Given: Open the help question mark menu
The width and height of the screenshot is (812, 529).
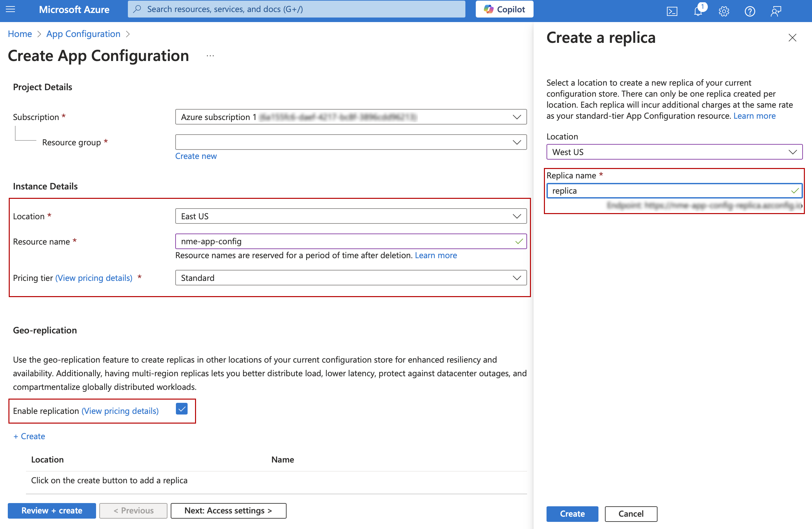Looking at the screenshot, I should click(750, 11).
